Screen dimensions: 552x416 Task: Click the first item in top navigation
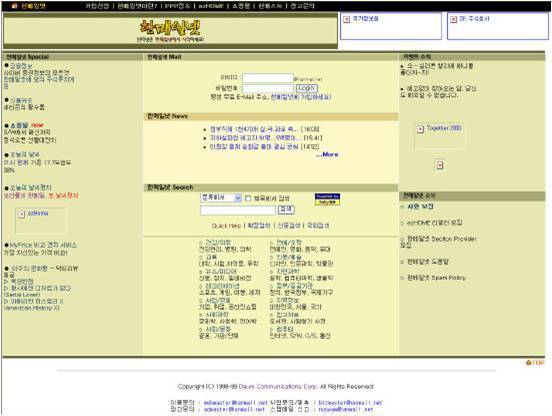click(x=97, y=6)
